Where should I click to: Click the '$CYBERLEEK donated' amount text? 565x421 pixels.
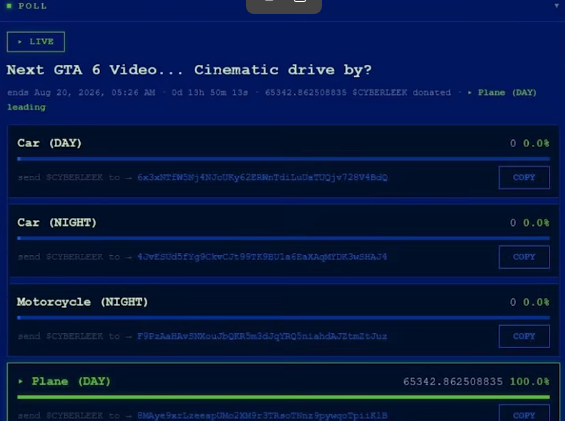tap(358, 93)
